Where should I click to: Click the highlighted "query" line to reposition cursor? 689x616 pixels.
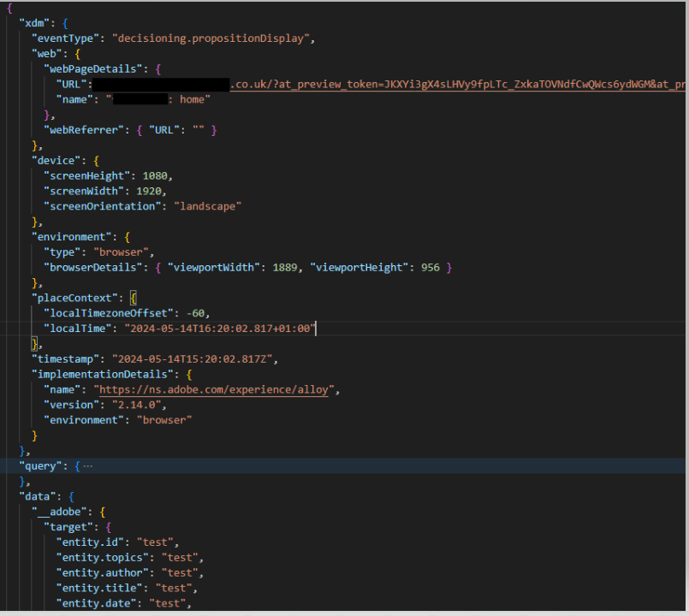pyautogui.click(x=342, y=465)
